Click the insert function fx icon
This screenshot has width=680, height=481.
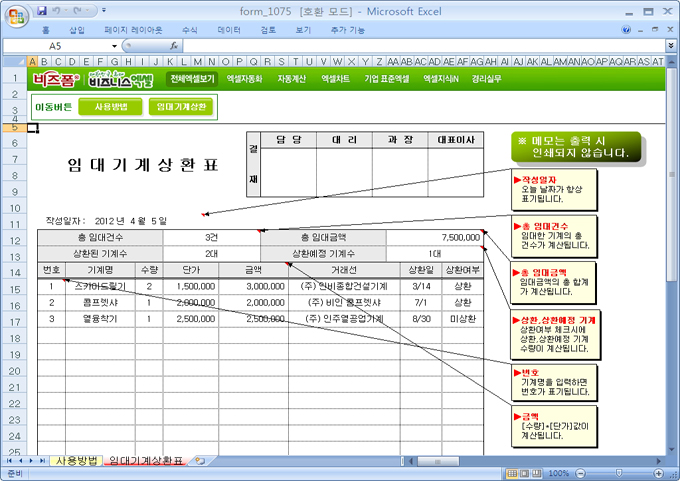coord(175,46)
